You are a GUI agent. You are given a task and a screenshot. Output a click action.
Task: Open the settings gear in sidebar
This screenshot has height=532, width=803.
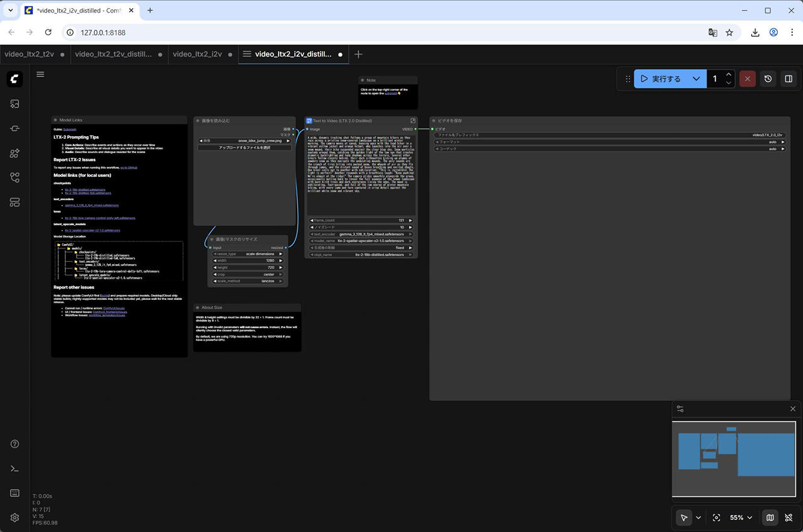click(x=15, y=518)
